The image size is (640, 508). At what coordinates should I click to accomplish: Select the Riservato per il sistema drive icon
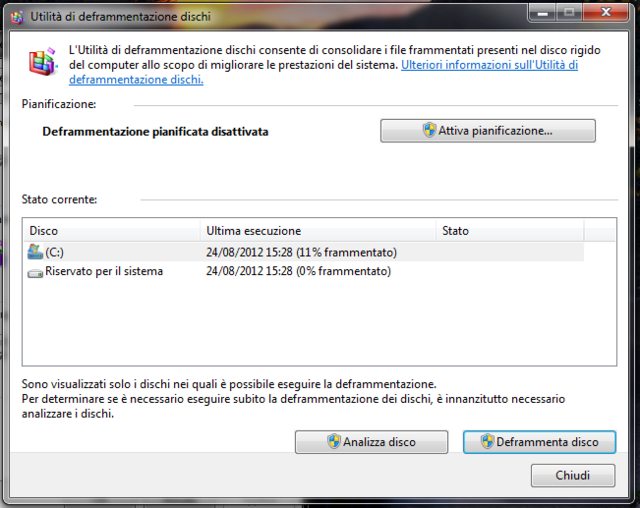(35, 273)
